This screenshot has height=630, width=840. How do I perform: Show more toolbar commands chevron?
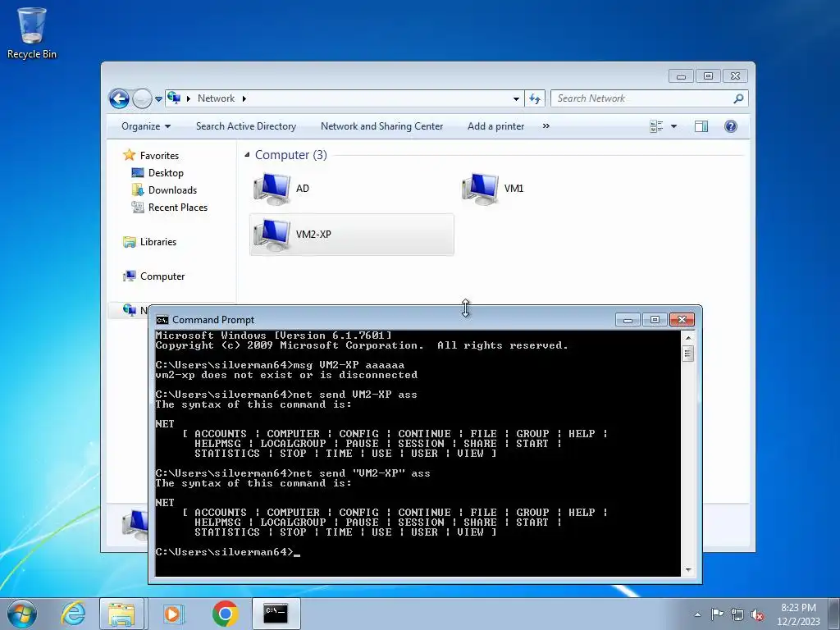[546, 126]
